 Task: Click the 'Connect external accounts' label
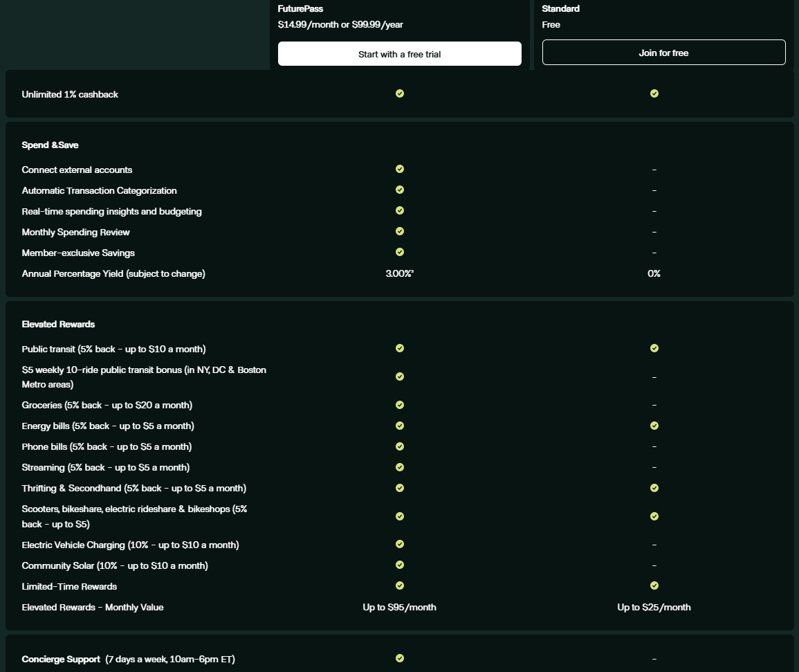tap(77, 170)
